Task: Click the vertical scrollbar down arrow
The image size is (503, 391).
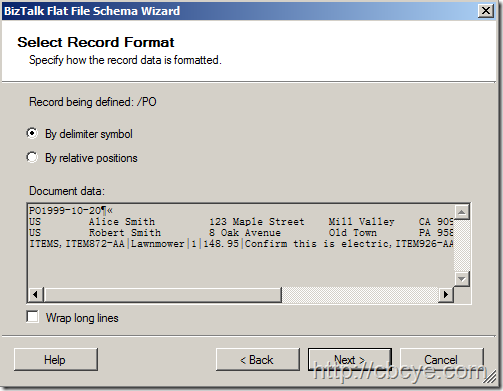Action: tap(462, 279)
